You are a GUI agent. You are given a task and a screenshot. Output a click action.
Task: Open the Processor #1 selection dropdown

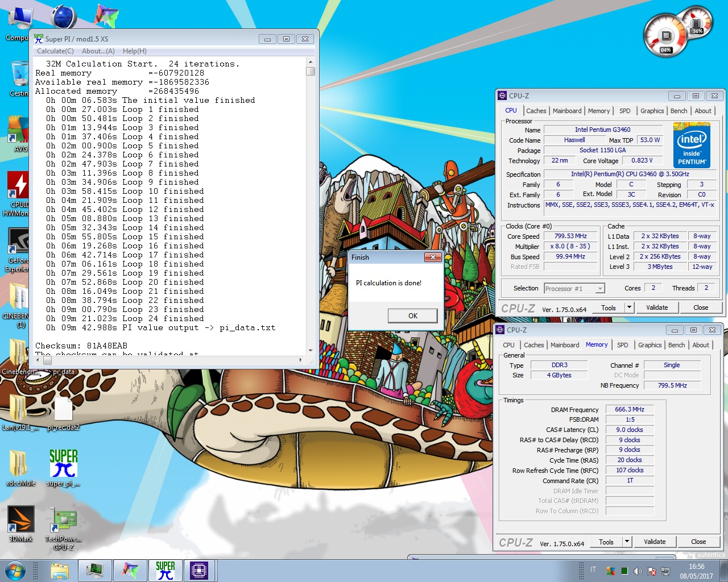pos(574,289)
